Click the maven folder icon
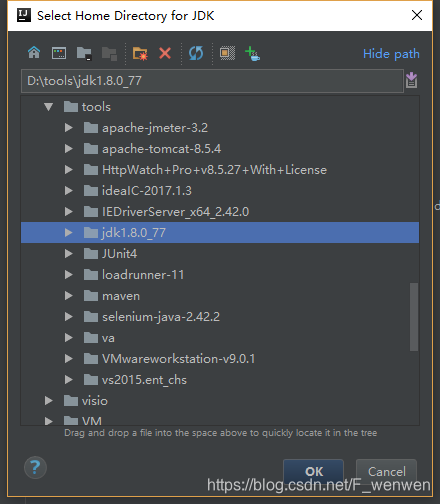Viewport: 440px width, 504px height. coord(91,296)
